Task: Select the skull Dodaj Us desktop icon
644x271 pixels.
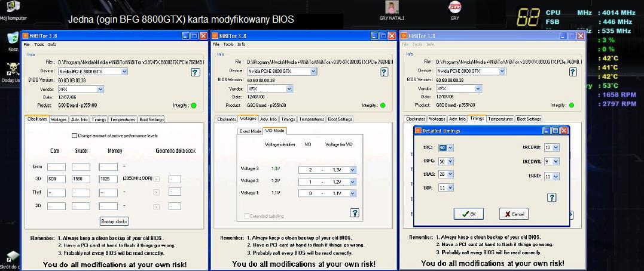Action: pos(13,73)
